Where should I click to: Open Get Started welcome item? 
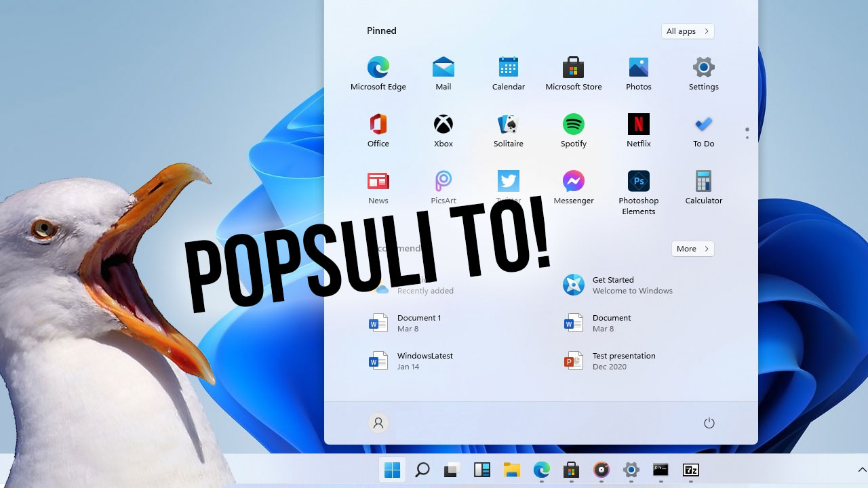tap(618, 285)
